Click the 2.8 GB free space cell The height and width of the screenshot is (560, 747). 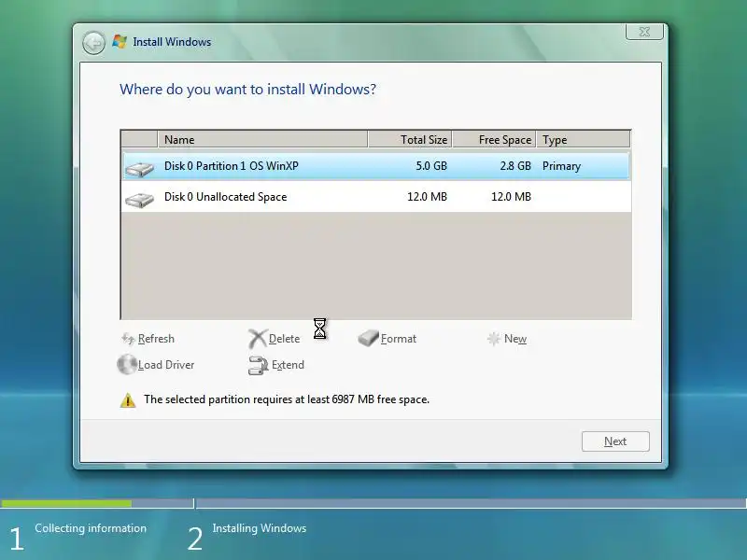[515, 166]
